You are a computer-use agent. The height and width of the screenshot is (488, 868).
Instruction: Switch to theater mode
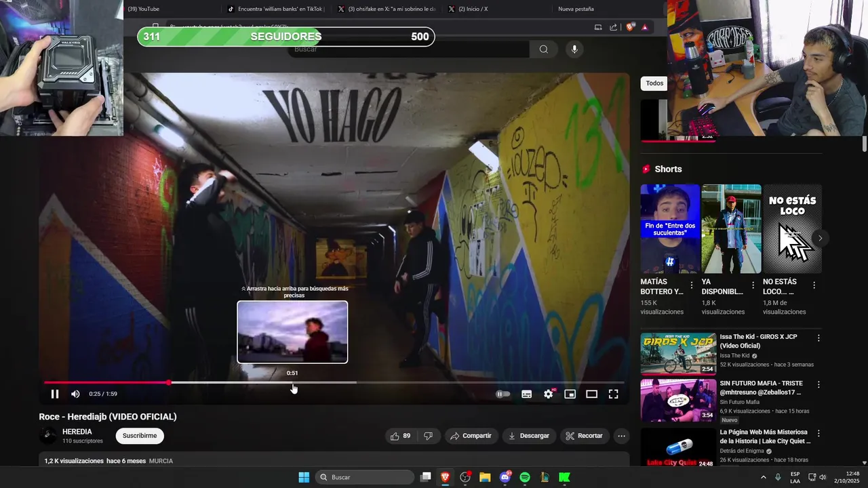[x=592, y=394]
